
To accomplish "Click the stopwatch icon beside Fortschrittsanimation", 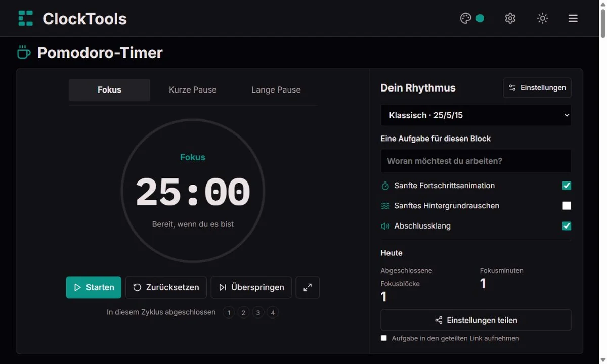I will click(385, 186).
